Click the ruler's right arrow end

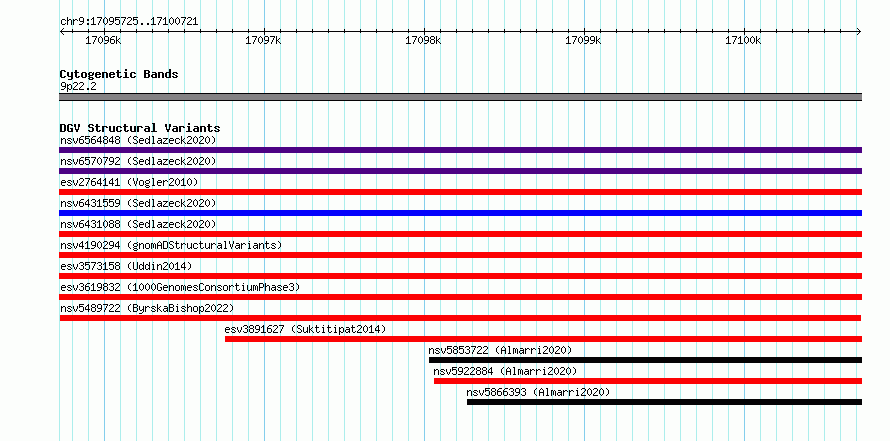coord(859,32)
